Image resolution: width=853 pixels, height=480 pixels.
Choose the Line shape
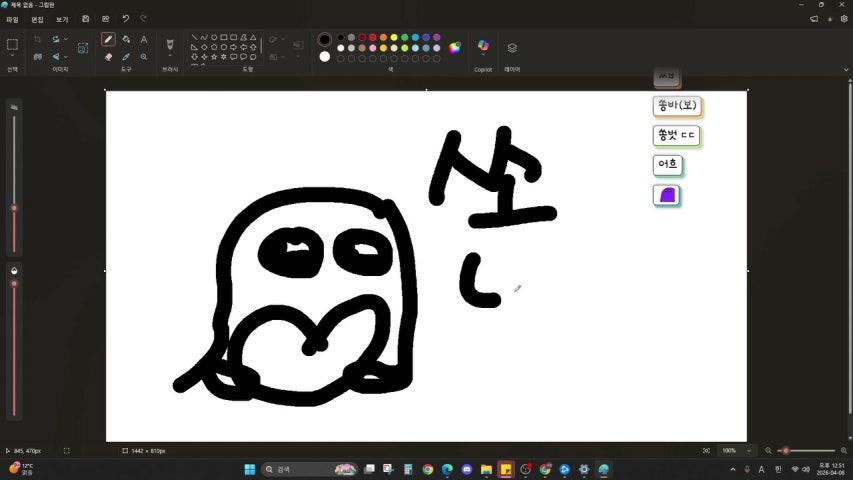point(194,38)
